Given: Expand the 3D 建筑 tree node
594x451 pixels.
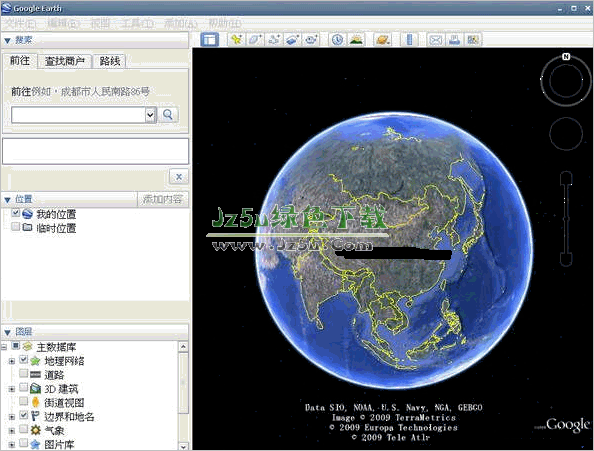Looking at the screenshot, I should tap(12, 389).
